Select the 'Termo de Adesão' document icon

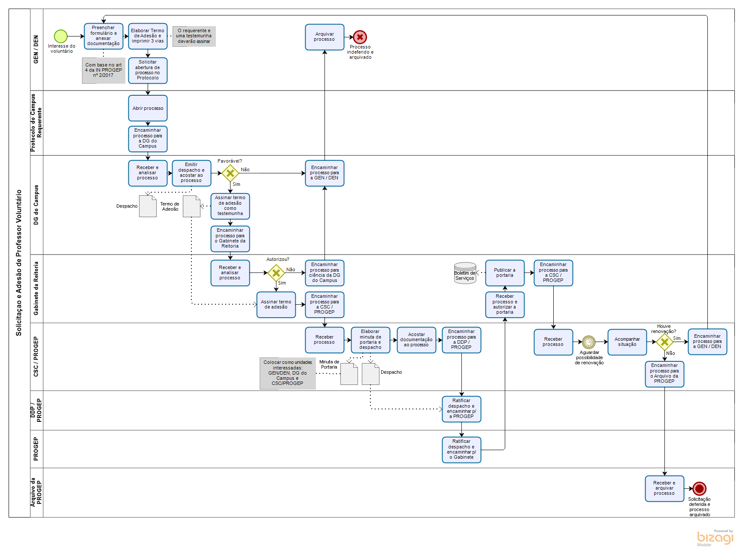tap(191, 206)
